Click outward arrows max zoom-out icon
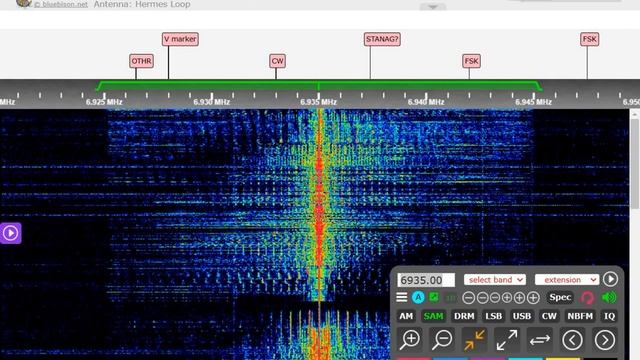640x360 pixels. [x=507, y=340]
